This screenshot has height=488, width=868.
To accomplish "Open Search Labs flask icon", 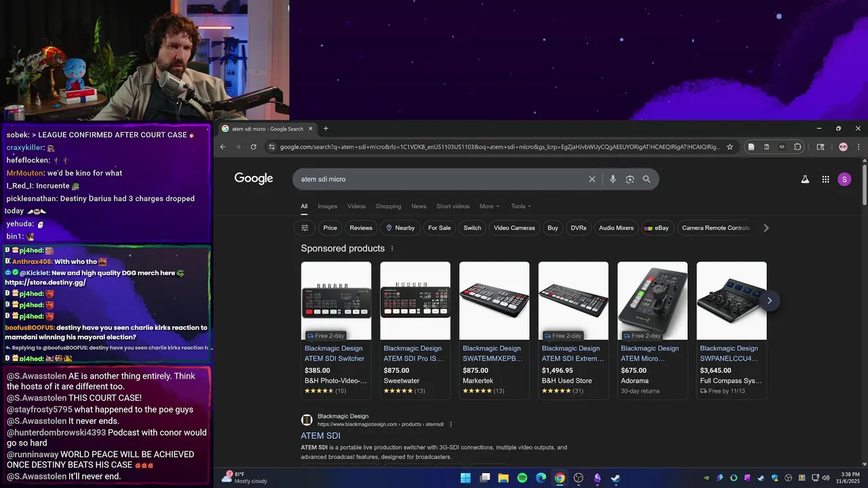I will (805, 179).
